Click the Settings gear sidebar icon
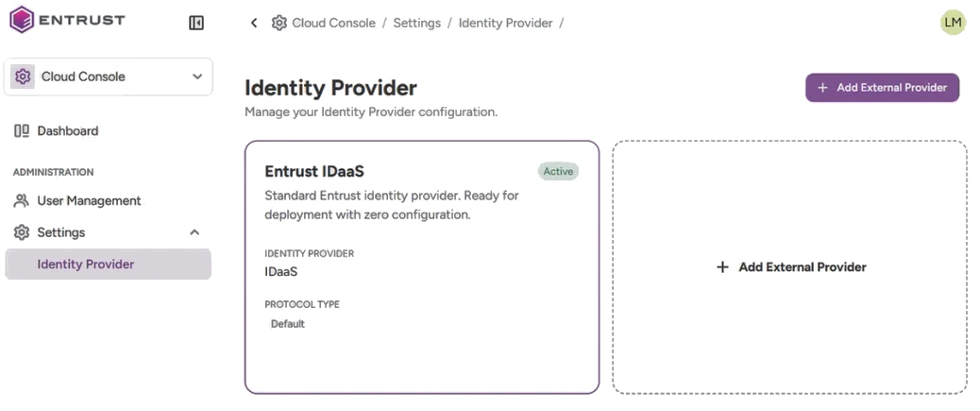This screenshot has width=980, height=411. (22, 232)
